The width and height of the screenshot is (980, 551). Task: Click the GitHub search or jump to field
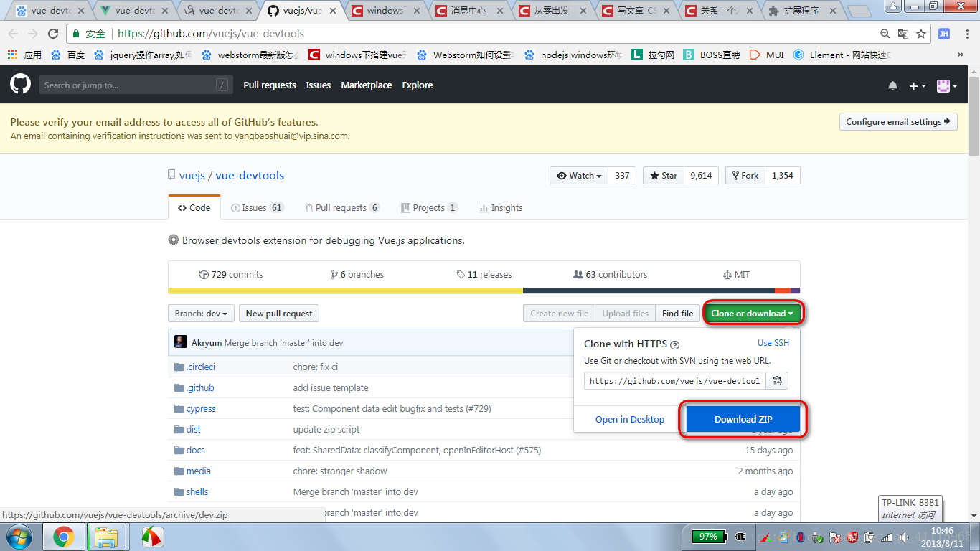(x=136, y=85)
